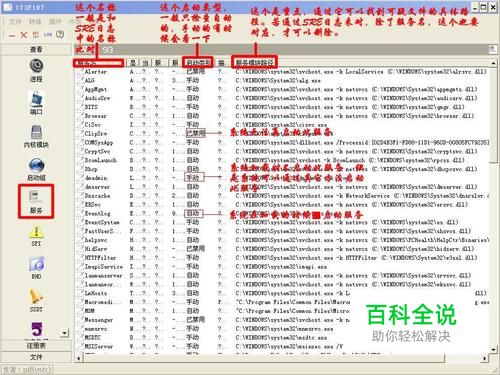Click the question mark help toolbar icon
This screenshot has width=500, height=375.
(x=60, y=34)
